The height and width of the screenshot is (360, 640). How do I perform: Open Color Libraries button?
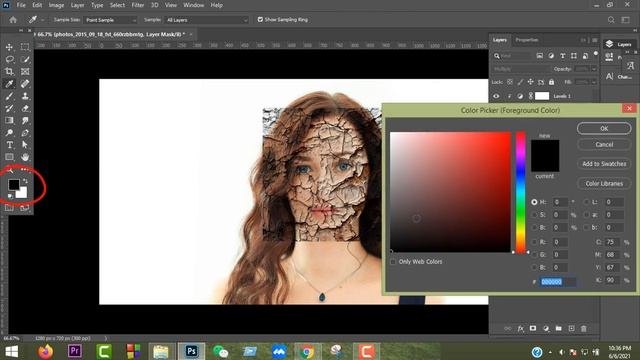tap(604, 184)
